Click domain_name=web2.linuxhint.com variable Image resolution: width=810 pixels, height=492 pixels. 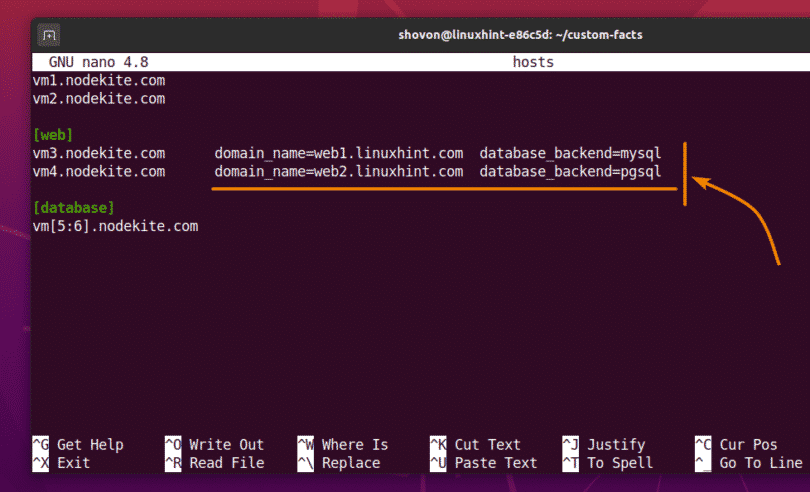[339, 172]
